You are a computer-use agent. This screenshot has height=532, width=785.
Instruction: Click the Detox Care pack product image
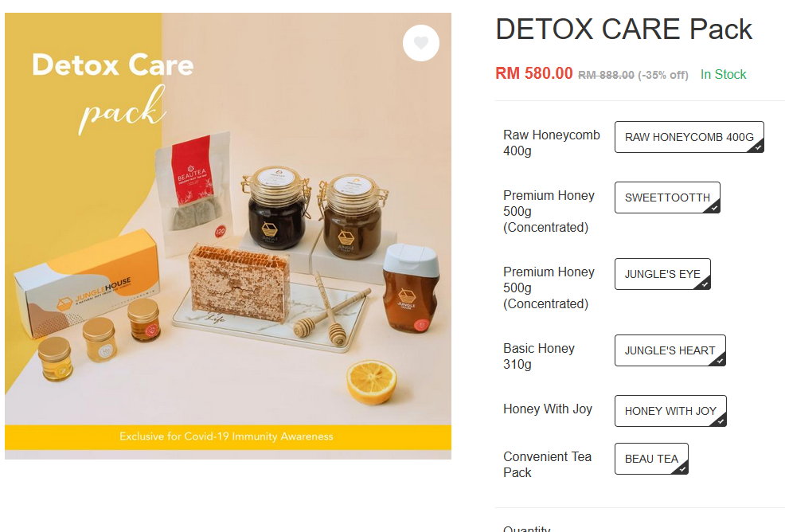click(x=228, y=236)
